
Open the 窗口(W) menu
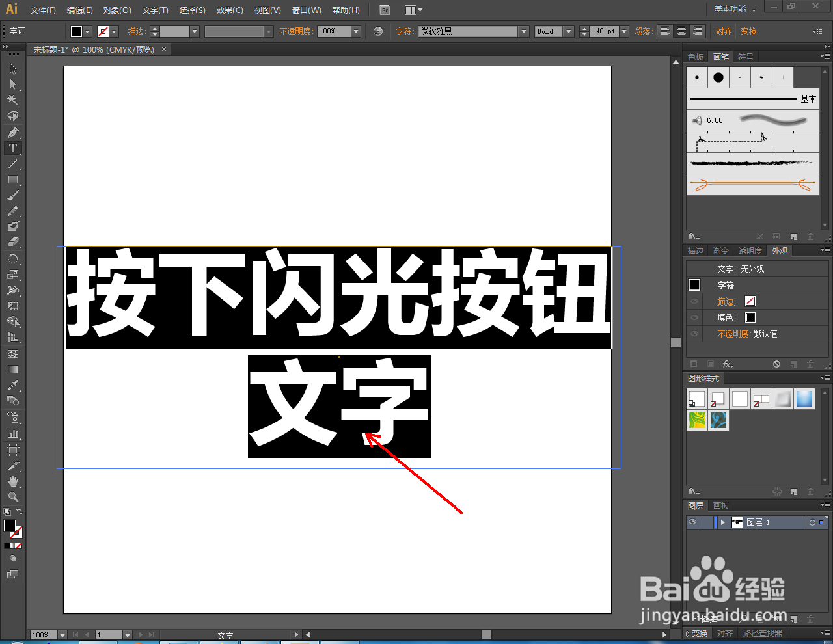[x=306, y=10]
